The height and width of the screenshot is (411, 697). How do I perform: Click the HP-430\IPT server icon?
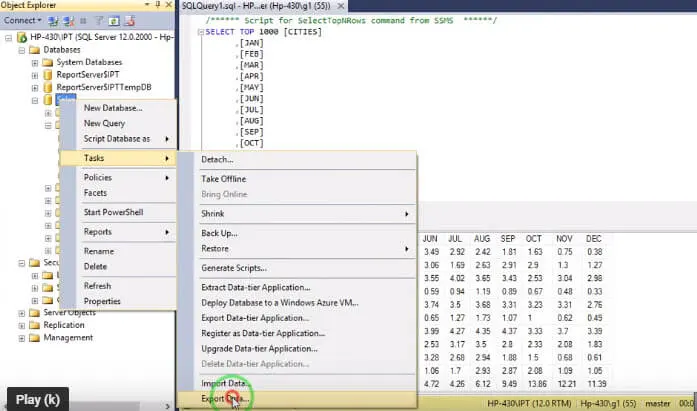point(22,37)
